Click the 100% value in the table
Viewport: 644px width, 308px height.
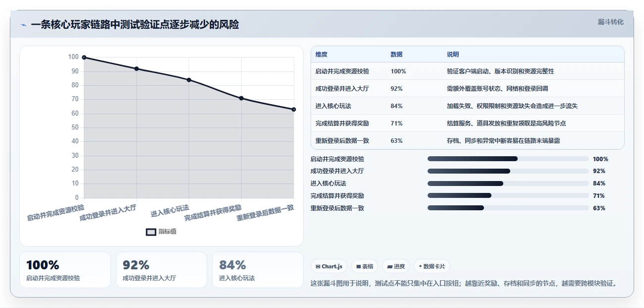pos(398,71)
